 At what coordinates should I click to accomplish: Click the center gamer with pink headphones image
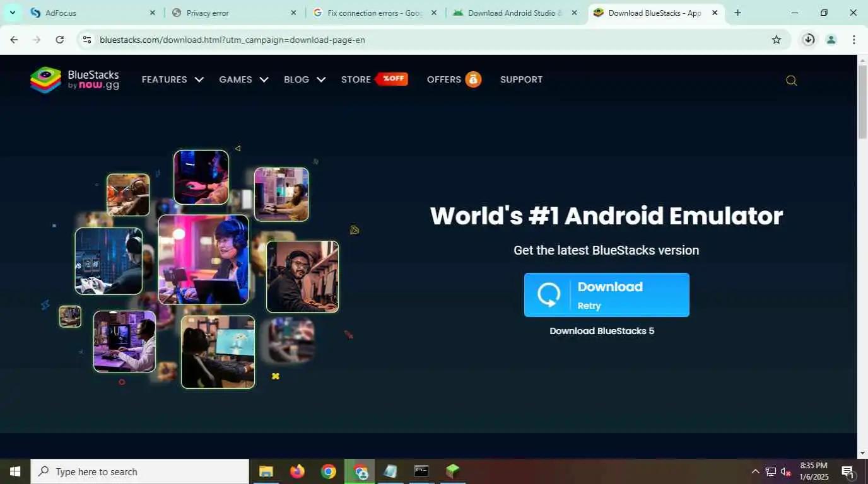[x=203, y=259]
